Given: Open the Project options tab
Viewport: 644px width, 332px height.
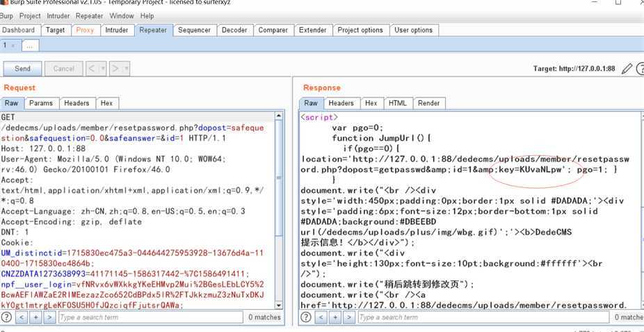Looking at the screenshot, I should tap(360, 30).
